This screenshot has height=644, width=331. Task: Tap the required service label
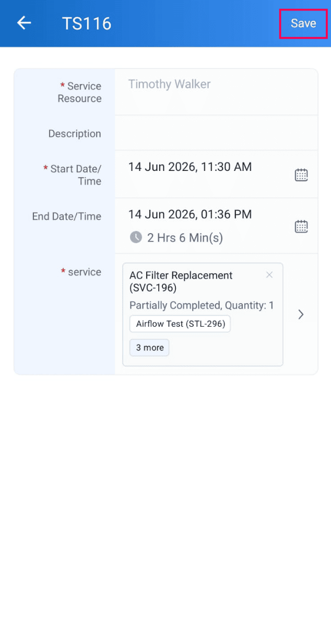(81, 272)
